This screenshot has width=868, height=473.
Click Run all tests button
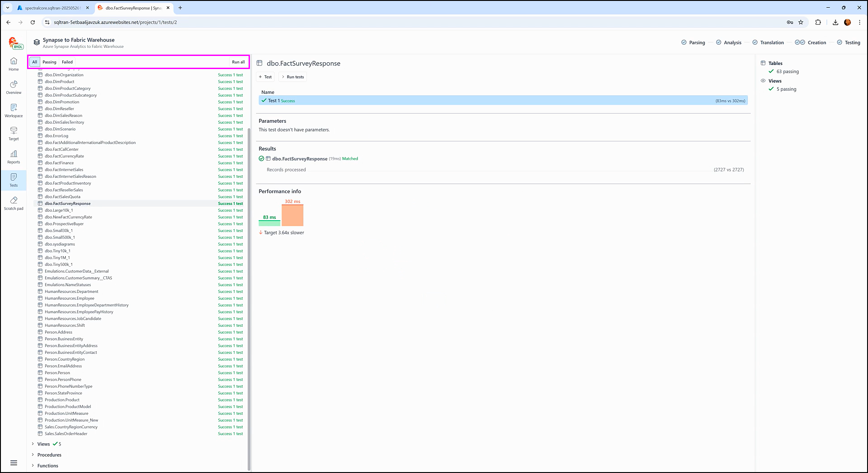click(238, 62)
